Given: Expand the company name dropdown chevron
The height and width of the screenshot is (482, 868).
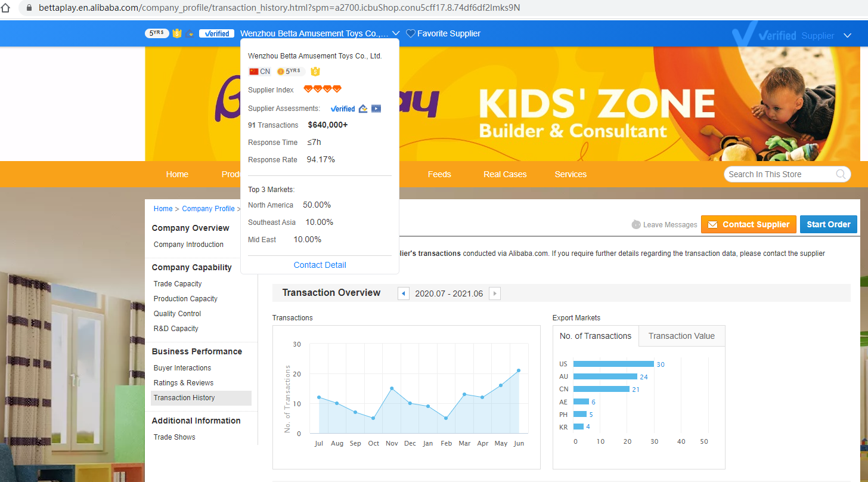Looking at the screenshot, I should [396, 34].
